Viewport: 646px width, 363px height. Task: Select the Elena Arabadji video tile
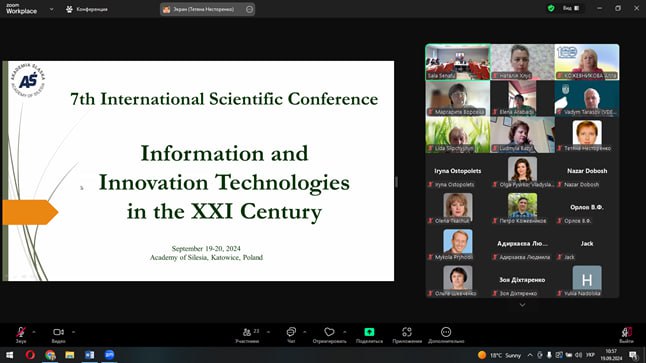click(x=522, y=98)
